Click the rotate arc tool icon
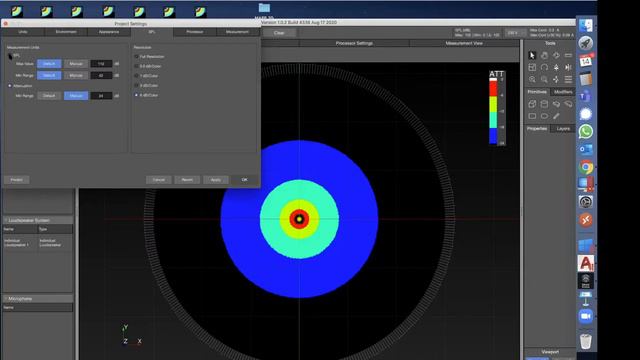The image size is (640, 360). pyautogui.click(x=544, y=67)
